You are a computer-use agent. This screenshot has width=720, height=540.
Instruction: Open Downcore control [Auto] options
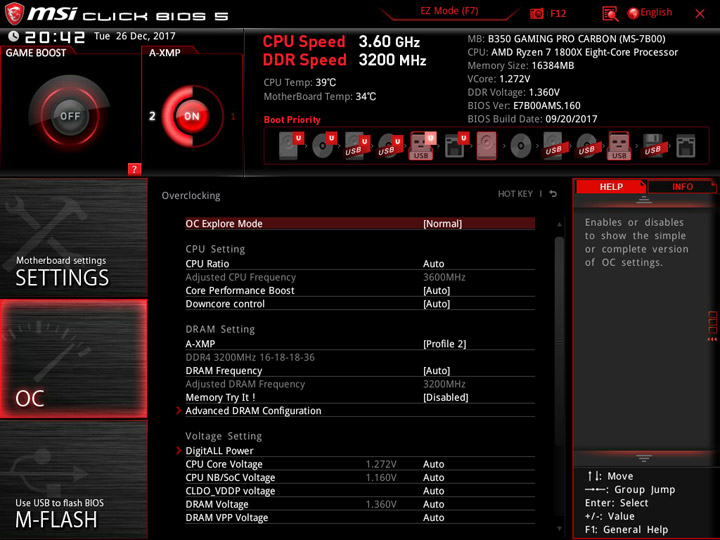click(x=360, y=304)
